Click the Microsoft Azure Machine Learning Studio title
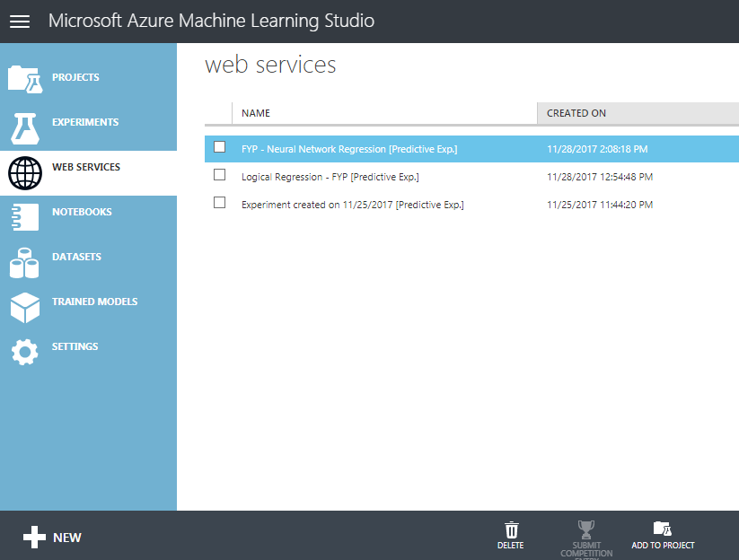This screenshot has height=560, width=739. point(211,22)
